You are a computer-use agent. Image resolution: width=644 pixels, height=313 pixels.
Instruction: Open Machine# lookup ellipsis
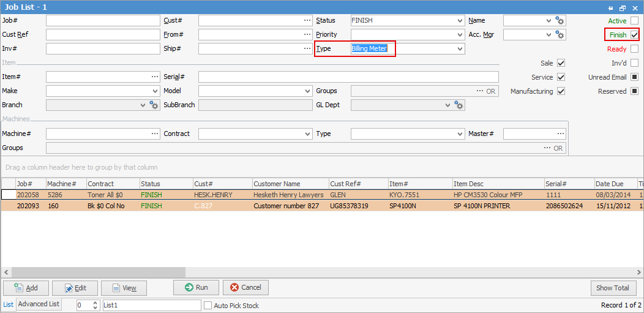tap(155, 134)
